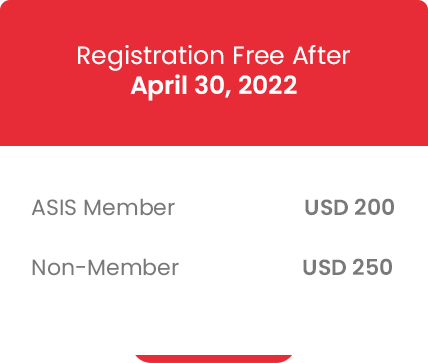Viewport: 428px width, 363px height.
Task: Click the word "April" in bold date
Action: (x=159, y=86)
